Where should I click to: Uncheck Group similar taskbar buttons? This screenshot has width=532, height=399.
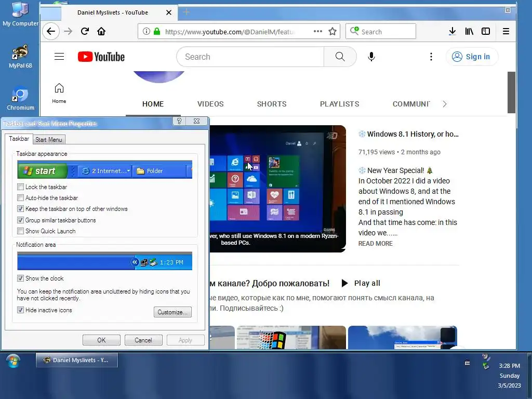20,220
